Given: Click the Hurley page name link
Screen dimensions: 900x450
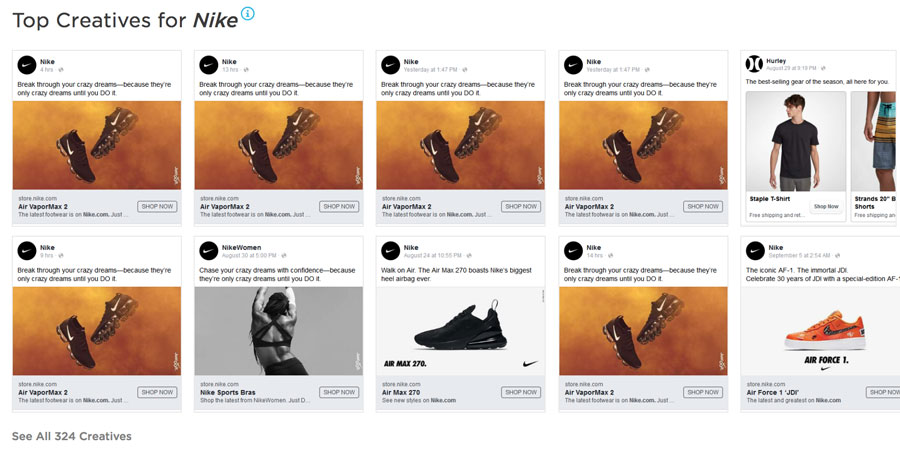Looking at the screenshot, I should click(776, 60).
